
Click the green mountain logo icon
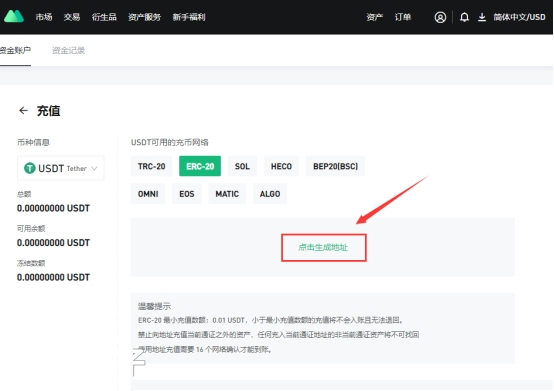coord(14,16)
